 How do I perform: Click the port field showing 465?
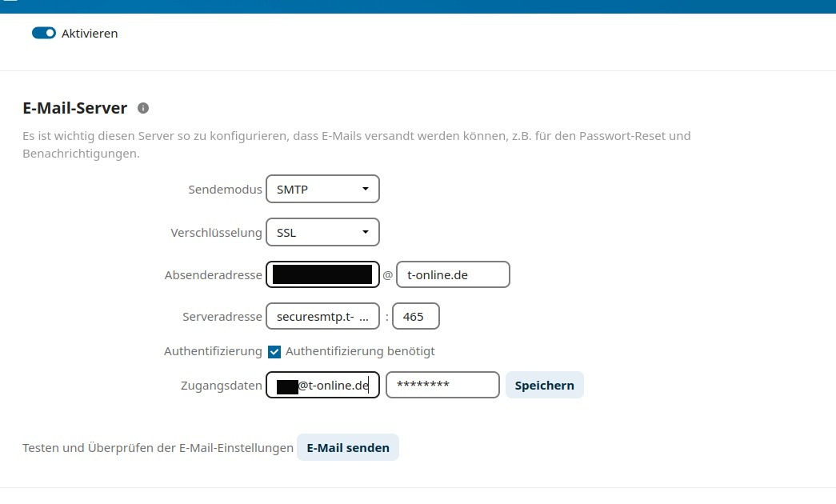click(x=415, y=317)
